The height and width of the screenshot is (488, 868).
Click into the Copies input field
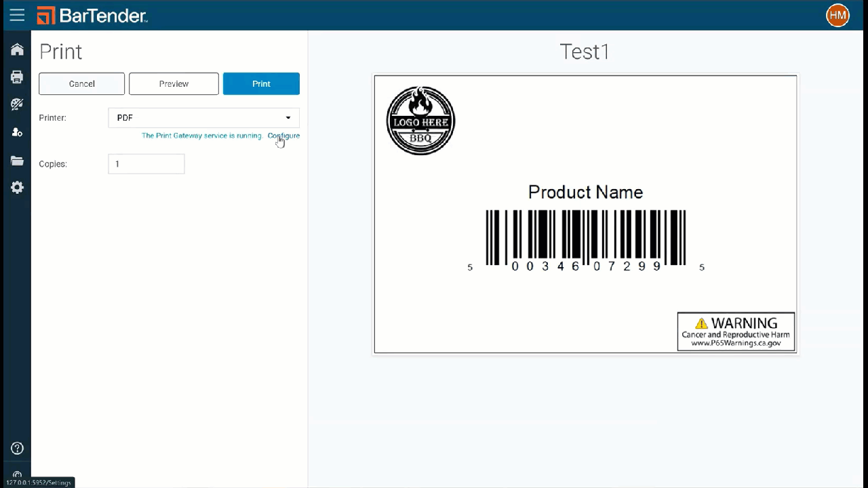tap(146, 164)
